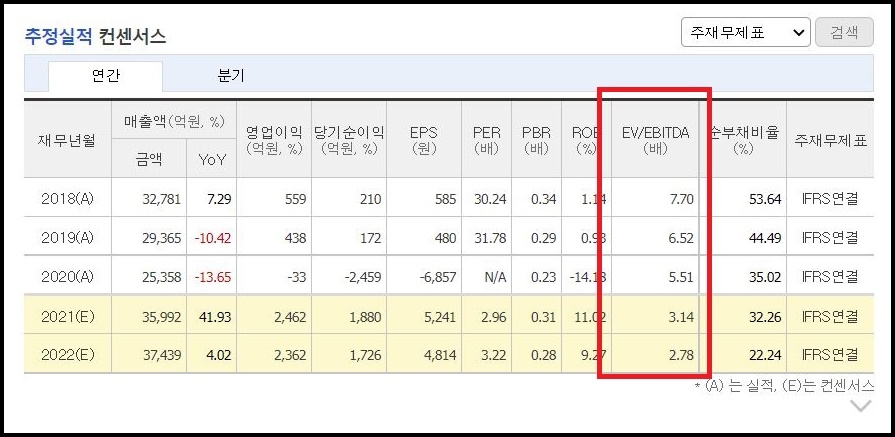The height and width of the screenshot is (437, 895).
Task: Click operating profit value -33
Action: 297,277
